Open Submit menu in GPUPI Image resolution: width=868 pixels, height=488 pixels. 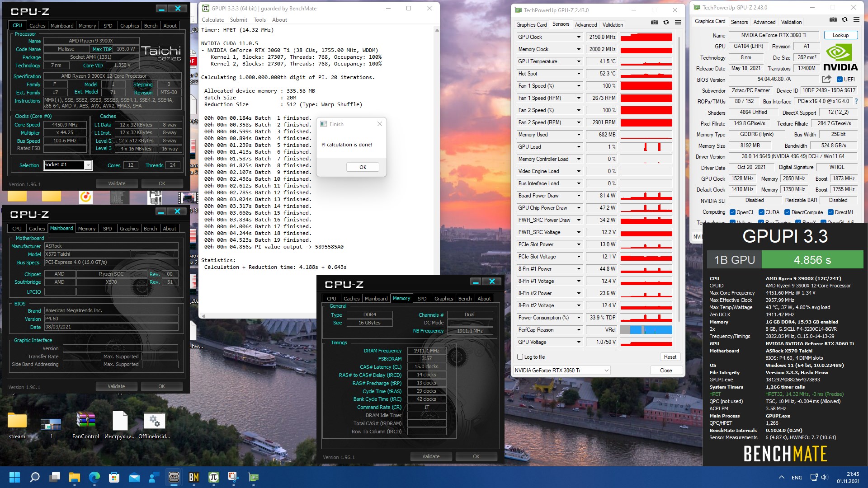coord(238,20)
